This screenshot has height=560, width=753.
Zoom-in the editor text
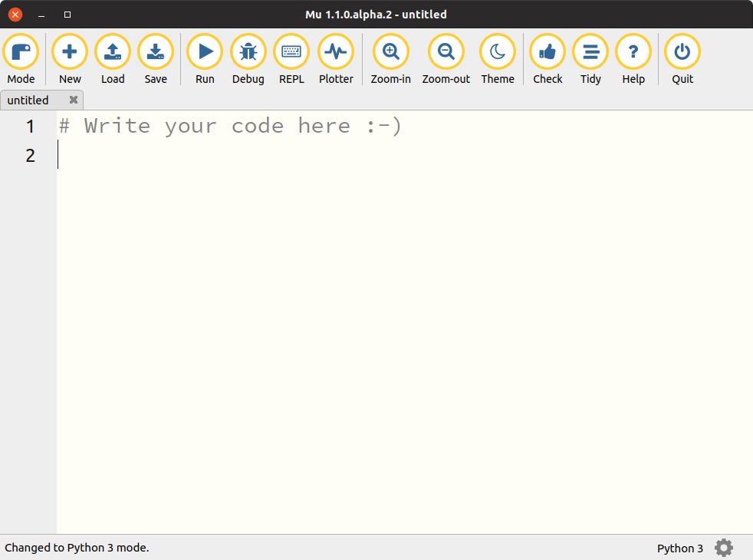[391, 59]
